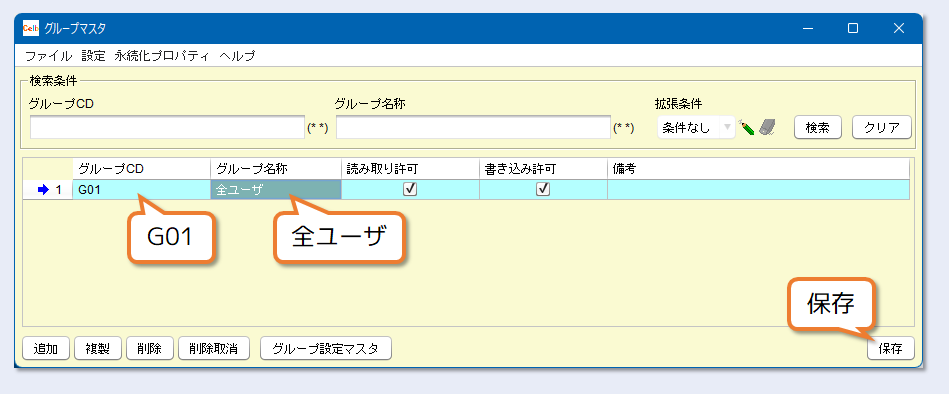This screenshot has width=949, height=394.
Task: Toggle the 読み取り許可 checkbox for row G01
Action: click(410, 189)
